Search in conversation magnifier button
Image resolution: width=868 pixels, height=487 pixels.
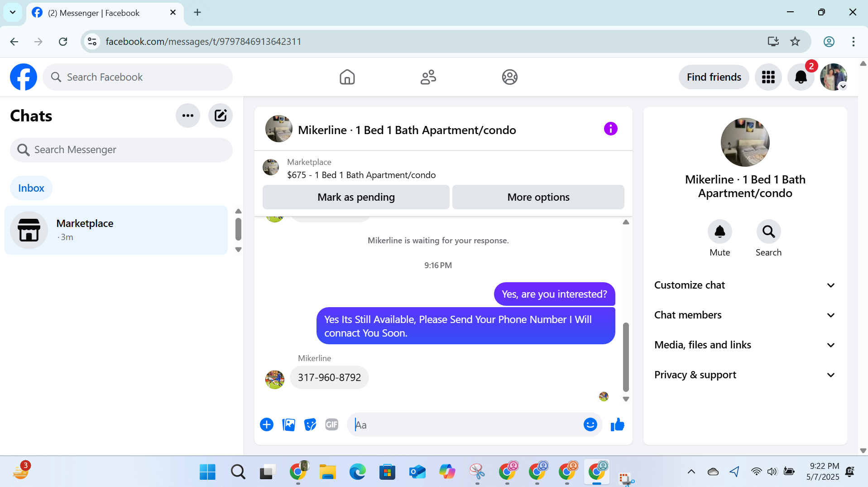pyautogui.click(x=768, y=231)
